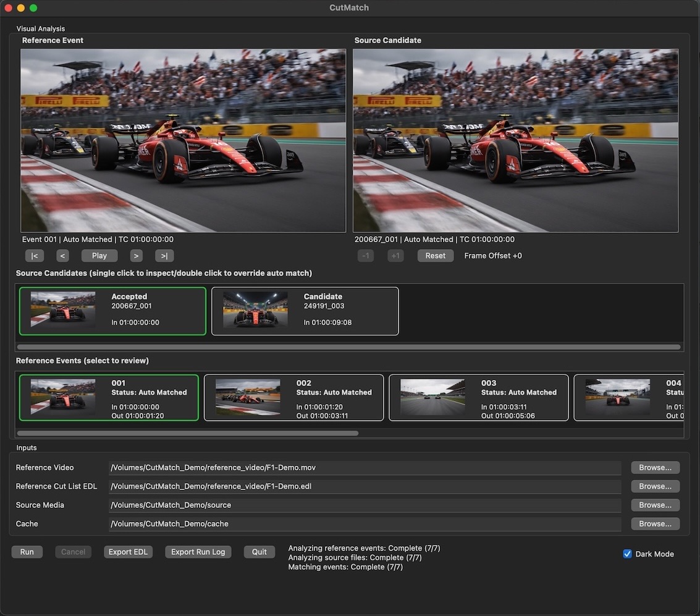Start analysis with the Run button

[x=27, y=552]
